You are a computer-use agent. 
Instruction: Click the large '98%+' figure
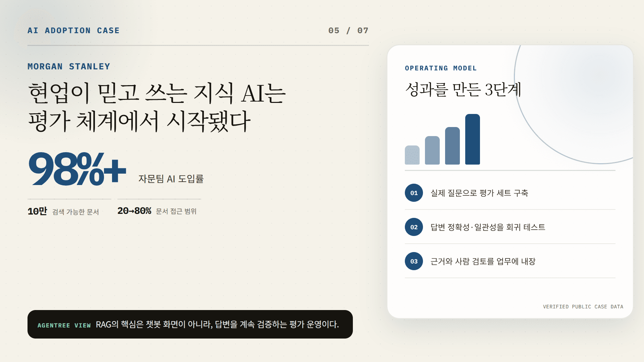coord(77,169)
